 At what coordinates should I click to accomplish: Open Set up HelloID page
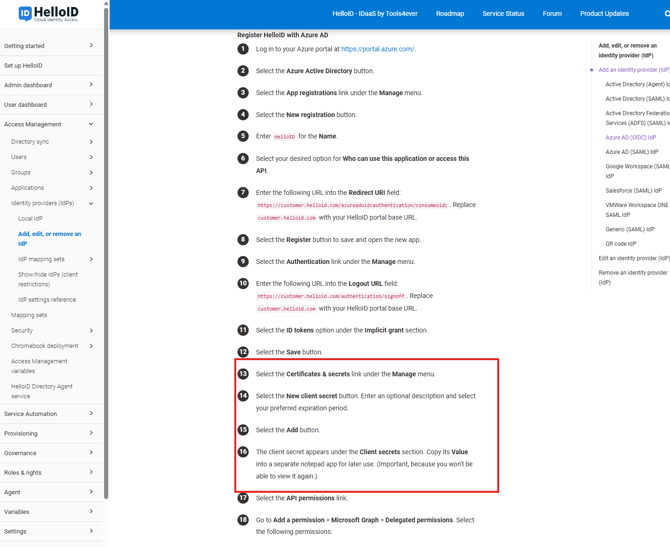click(x=23, y=66)
